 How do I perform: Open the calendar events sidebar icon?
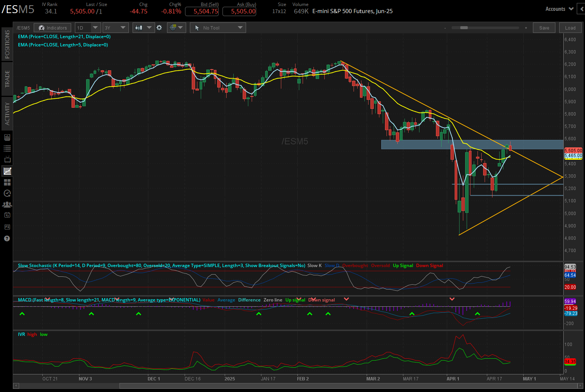point(7,215)
